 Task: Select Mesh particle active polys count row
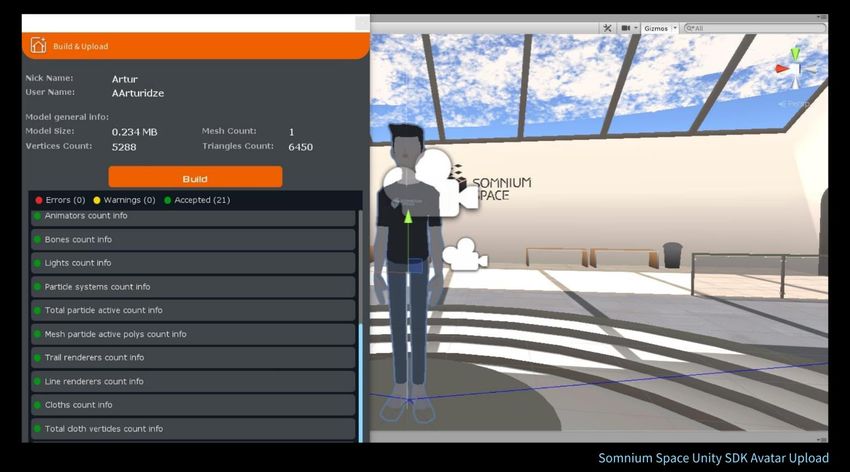[x=193, y=334]
